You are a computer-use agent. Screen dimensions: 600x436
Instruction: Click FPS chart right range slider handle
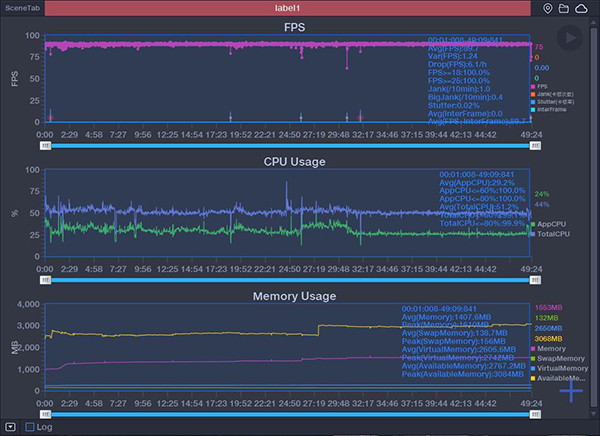535,145
